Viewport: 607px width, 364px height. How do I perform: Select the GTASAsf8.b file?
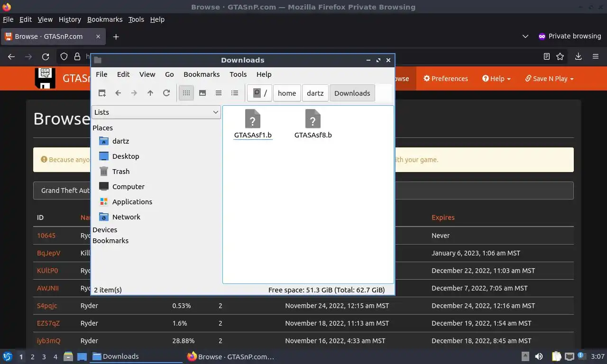[313, 124]
